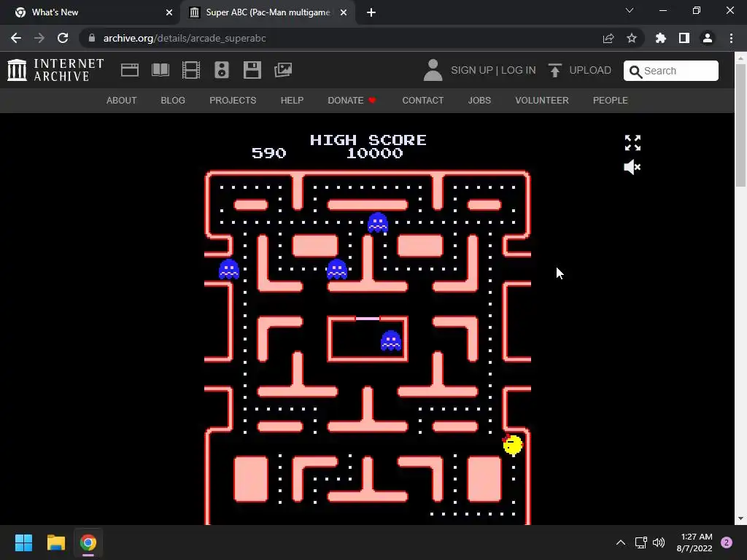The height and width of the screenshot is (560, 747).
Task: Open Chrome three-dot menu
Action: tap(731, 38)
